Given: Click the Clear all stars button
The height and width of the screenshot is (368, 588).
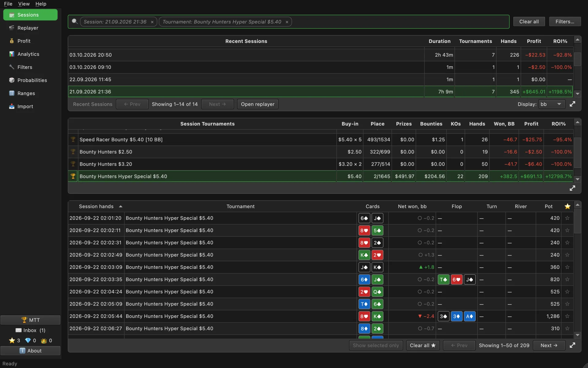Looking at the screenshot, I should 423,345.
